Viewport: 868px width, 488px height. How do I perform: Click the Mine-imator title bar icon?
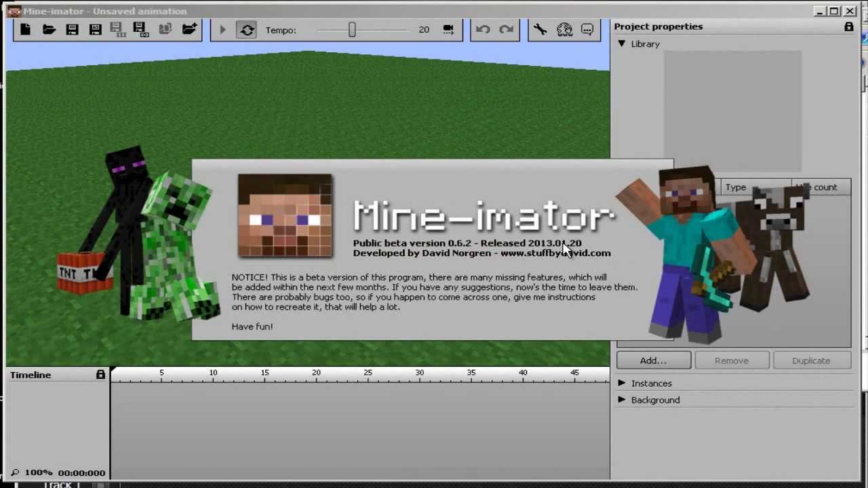point(14,11)
